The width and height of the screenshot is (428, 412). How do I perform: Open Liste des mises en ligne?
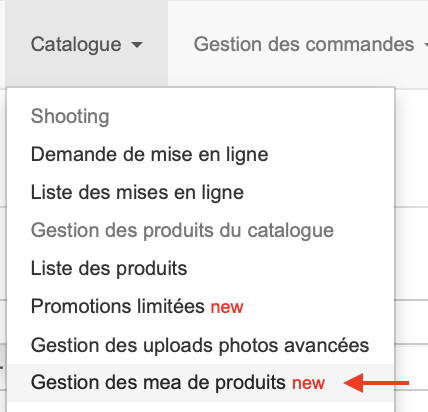[x=137, y=192]
